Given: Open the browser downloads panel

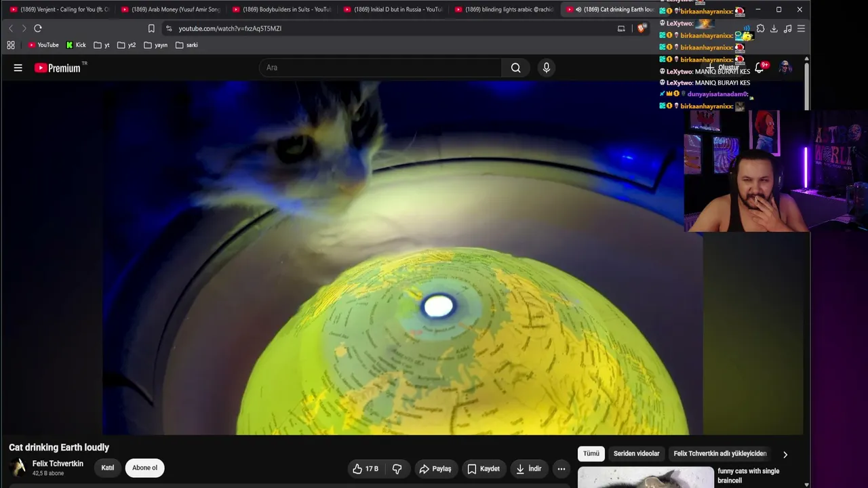Looking at the screenshot, I should pos(774,28).
